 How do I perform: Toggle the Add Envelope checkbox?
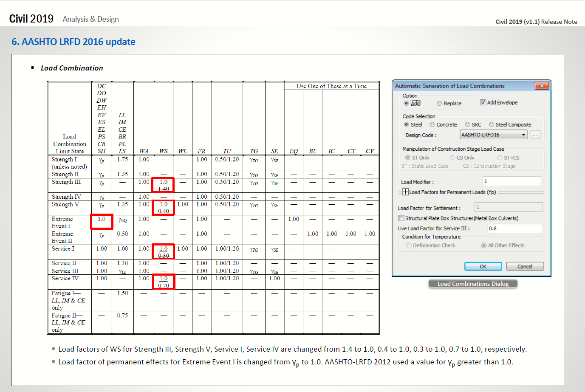tap(483, 102)
